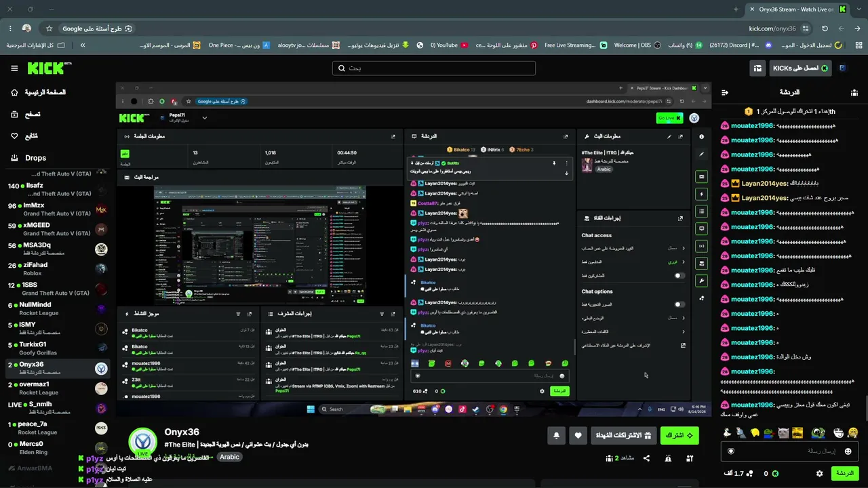This screenshot has height=488, width=868.
Task: Pick the gray cat quick emote
Action: point(783,432)
